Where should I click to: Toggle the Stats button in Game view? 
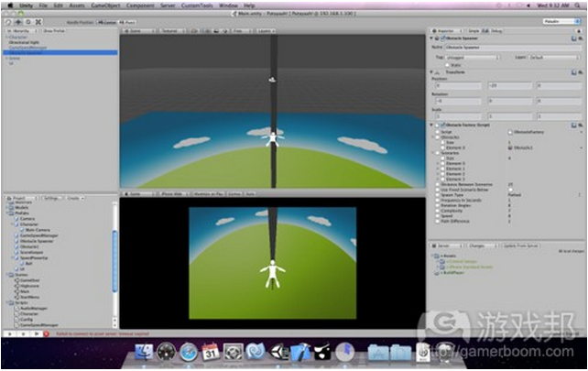tap(250, 194)
